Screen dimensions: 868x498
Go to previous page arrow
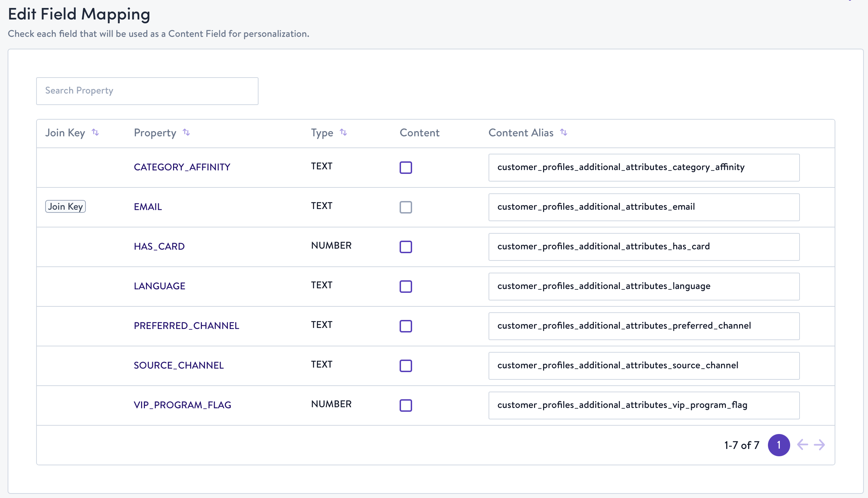(x=802, y=445)
